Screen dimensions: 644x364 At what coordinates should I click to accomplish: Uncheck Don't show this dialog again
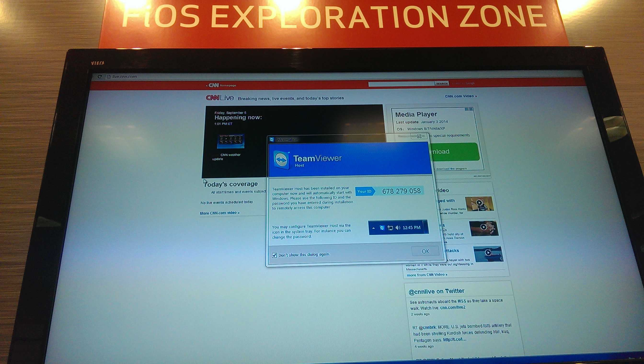tap(274, 255)
